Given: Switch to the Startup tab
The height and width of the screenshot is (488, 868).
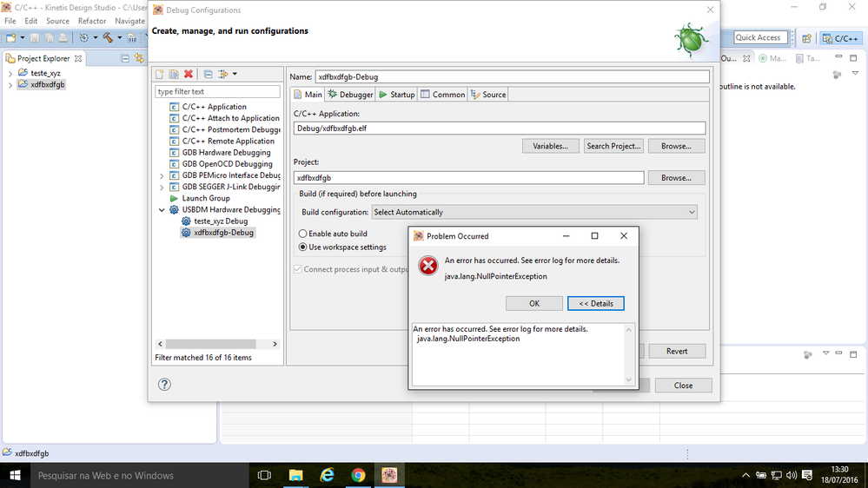Looking at the screenshot, I should click(x=397, y=95).
